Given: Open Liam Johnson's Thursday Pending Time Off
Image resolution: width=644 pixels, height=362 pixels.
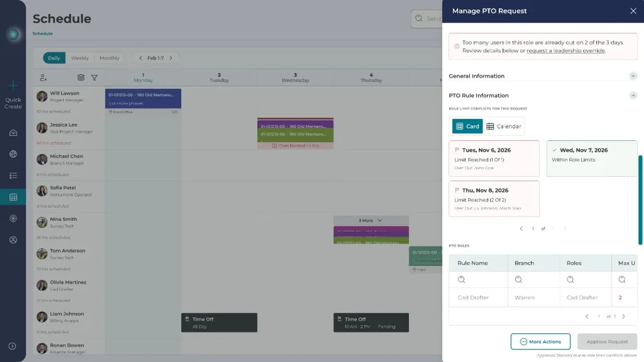Looking at the screenshot, I should click(371, 322).
